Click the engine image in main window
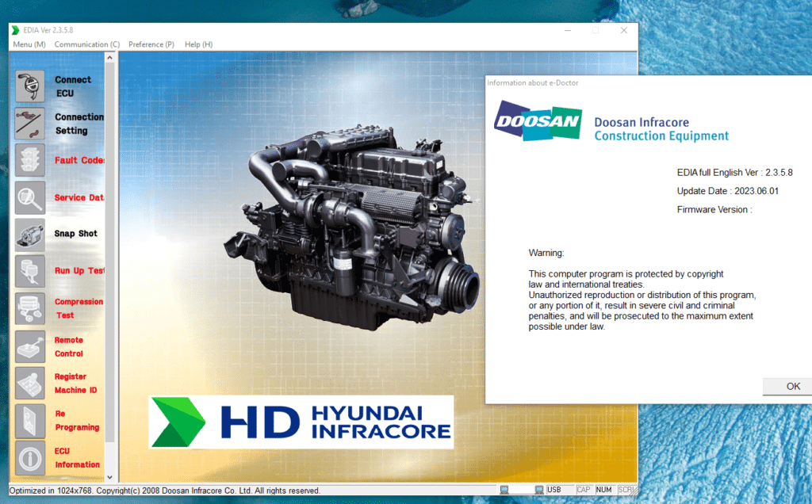The width and height of the screenshot is (812, 504). coord(352,227)
